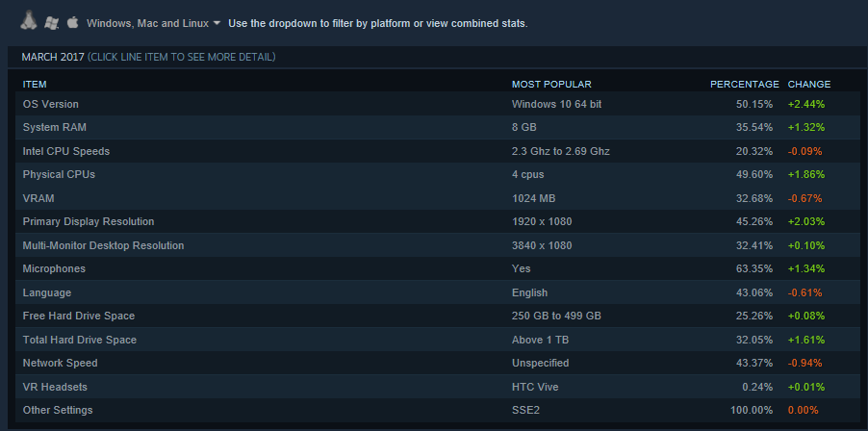Click the Language row

(x=46, y=292)
